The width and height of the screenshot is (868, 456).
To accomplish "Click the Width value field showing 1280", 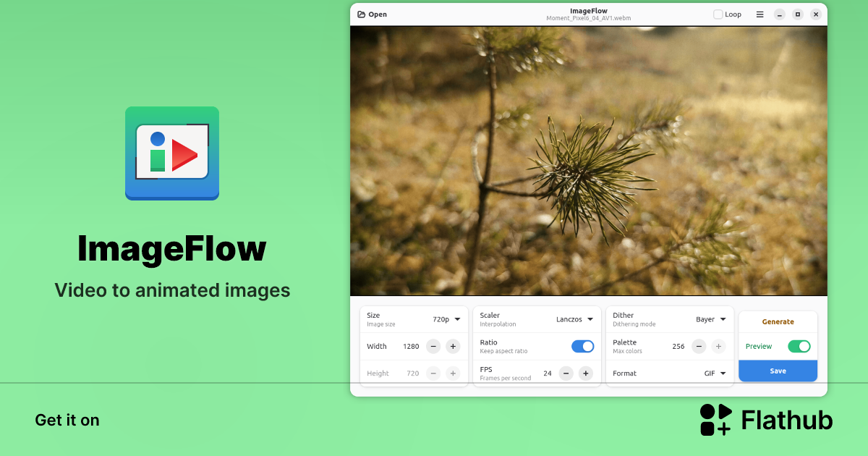I will click(x=411, y=346).
